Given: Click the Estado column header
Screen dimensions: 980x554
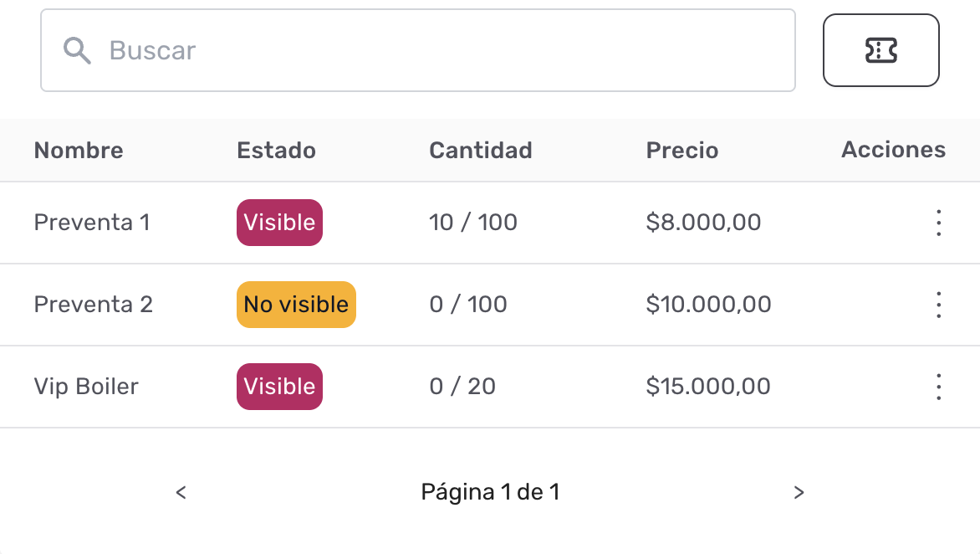Looking at the screenshot, I should pyautogui.click(x=276, y=151).
